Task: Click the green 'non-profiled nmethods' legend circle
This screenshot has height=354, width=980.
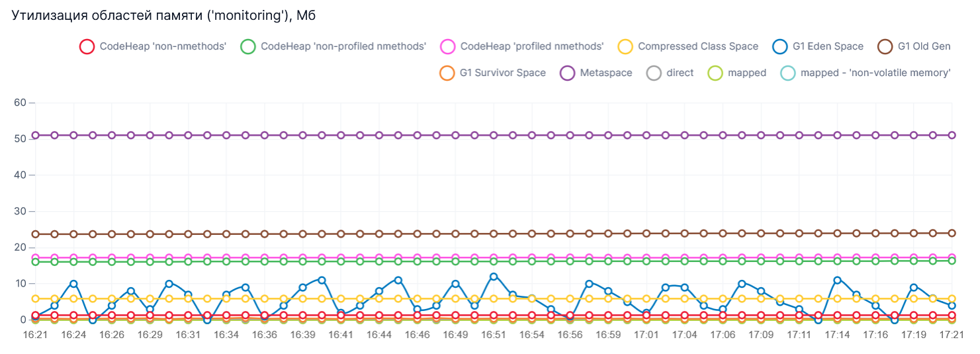Action: click(x=248, y=47)
